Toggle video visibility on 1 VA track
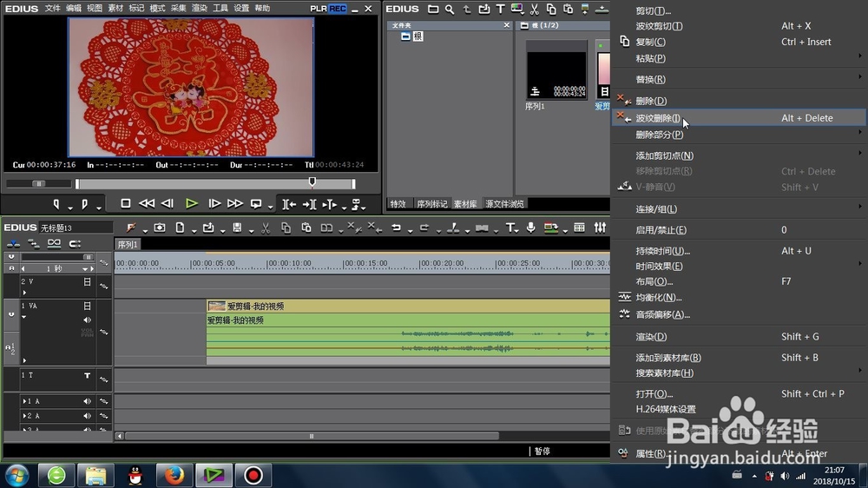This screenshot has height=488, width=868. [87, 306]
